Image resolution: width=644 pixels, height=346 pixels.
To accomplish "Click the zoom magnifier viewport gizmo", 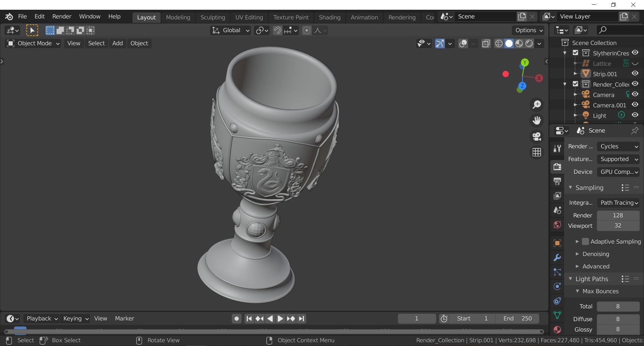I will 537,104.
